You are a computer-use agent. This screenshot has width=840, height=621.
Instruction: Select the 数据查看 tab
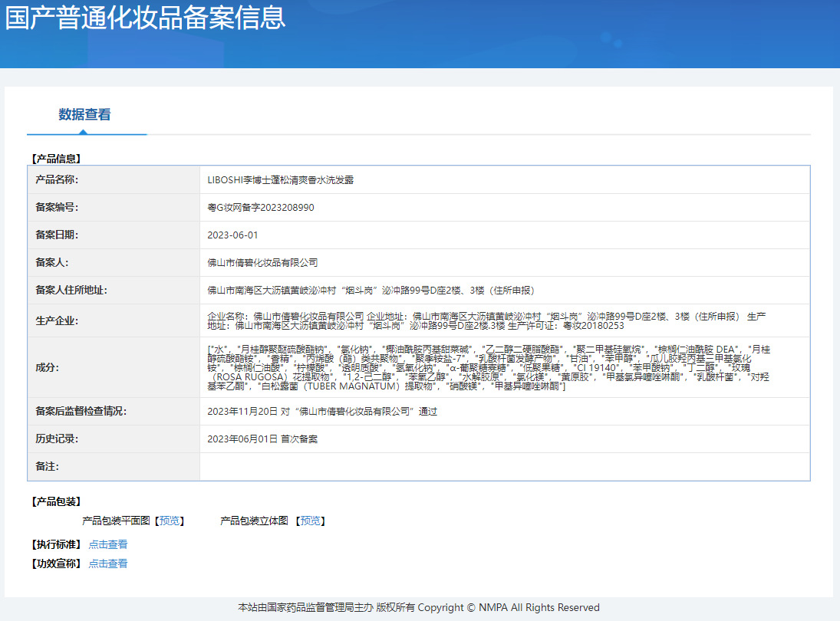pyautogui.click(x=84, y=114)
